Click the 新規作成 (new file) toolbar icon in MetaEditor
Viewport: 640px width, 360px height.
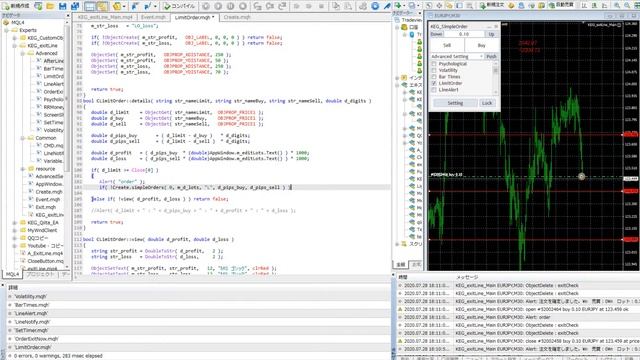pyautogui.click(x=16, y=6)
